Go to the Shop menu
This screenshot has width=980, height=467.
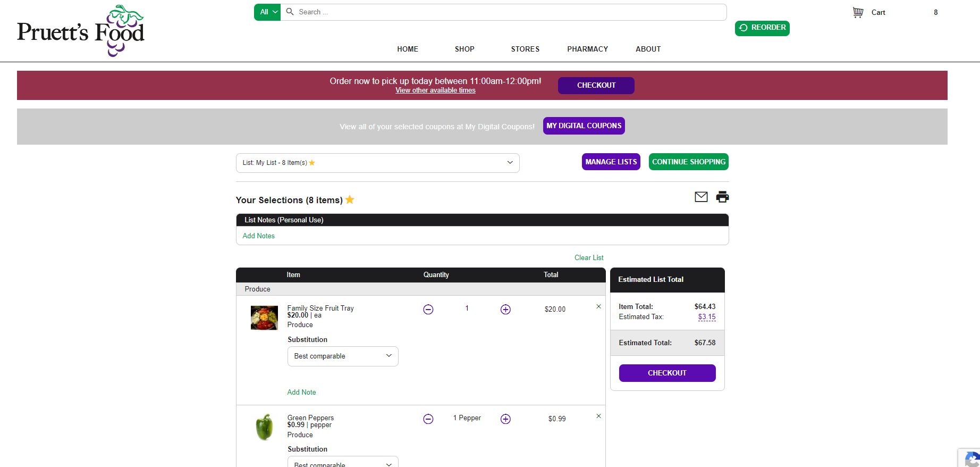[x=464, y=49]
